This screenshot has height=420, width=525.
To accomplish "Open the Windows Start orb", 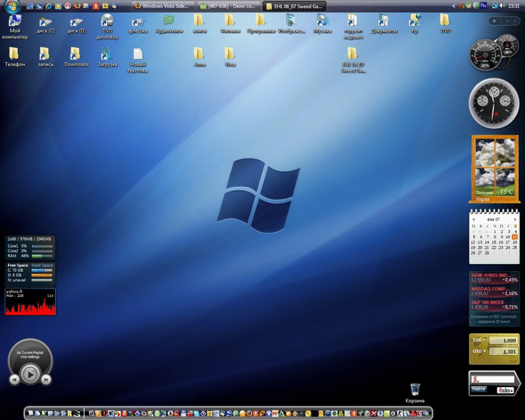I will point(13,5).
